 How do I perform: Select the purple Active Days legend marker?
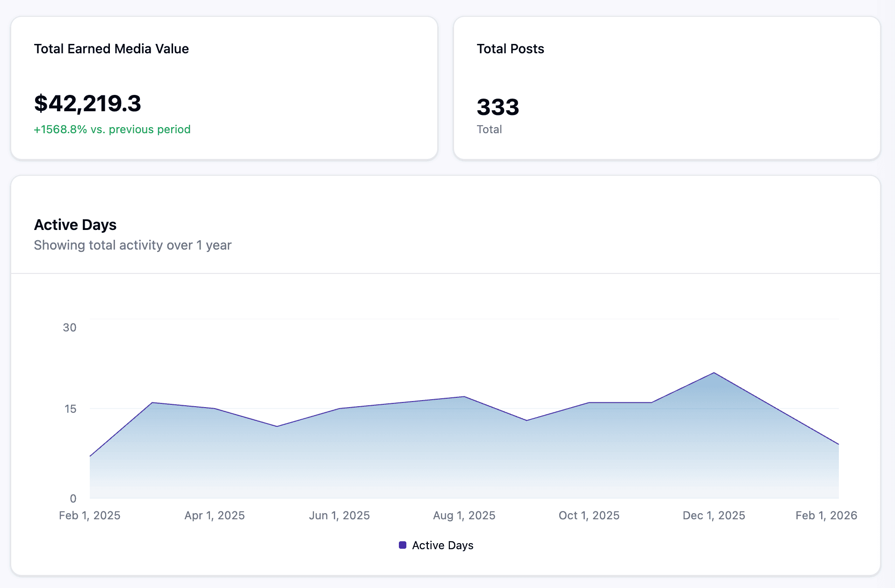coord(402,545)
